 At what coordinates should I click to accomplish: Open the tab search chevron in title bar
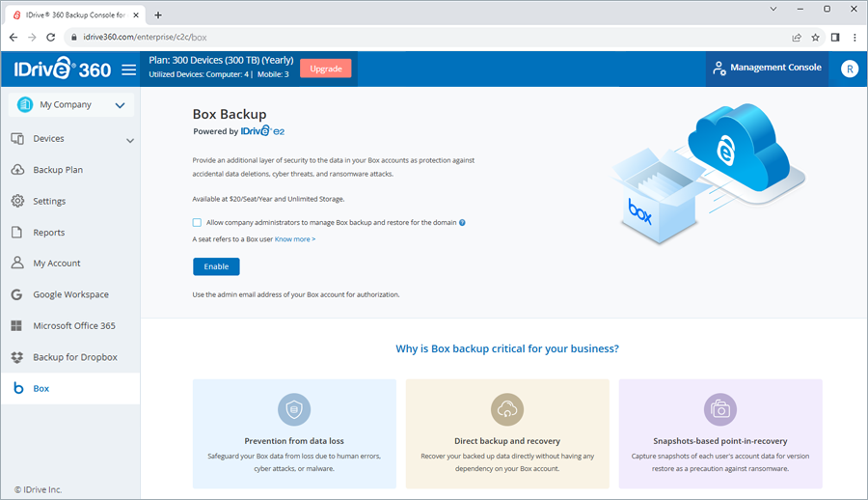coord(773,9)
